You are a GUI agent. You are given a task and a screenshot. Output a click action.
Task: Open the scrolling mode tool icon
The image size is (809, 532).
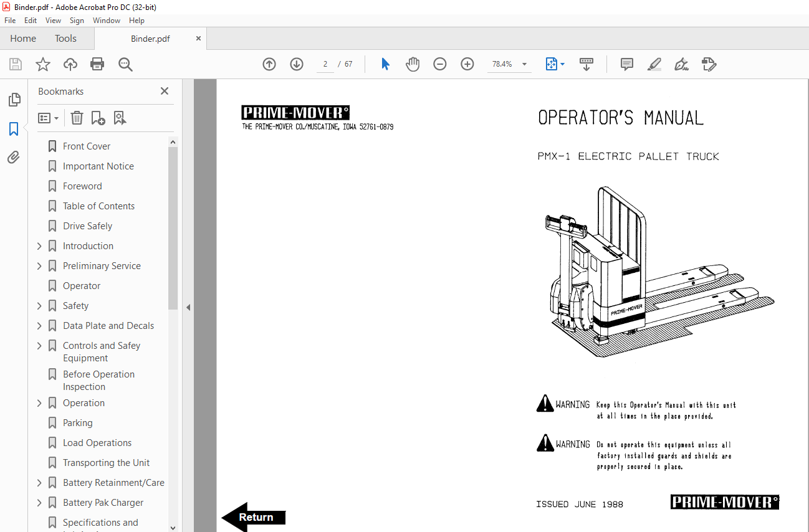pyautogui.click(x=586, y=64)
